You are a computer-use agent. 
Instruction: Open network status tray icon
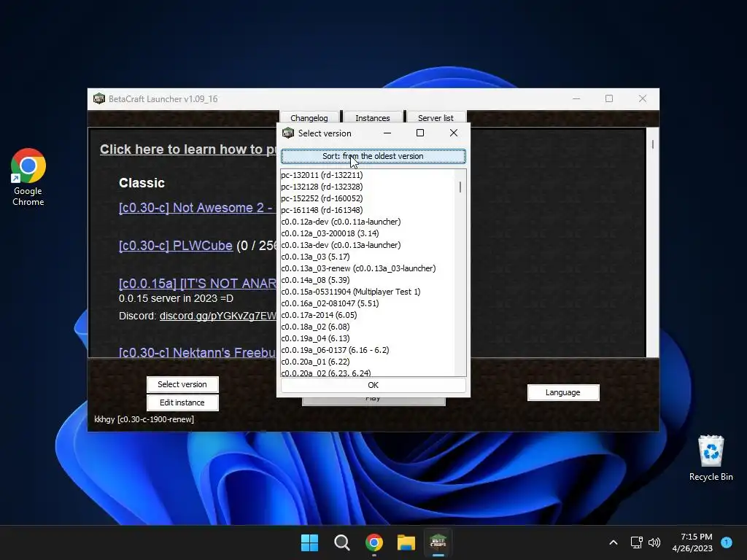click(636, 542)
